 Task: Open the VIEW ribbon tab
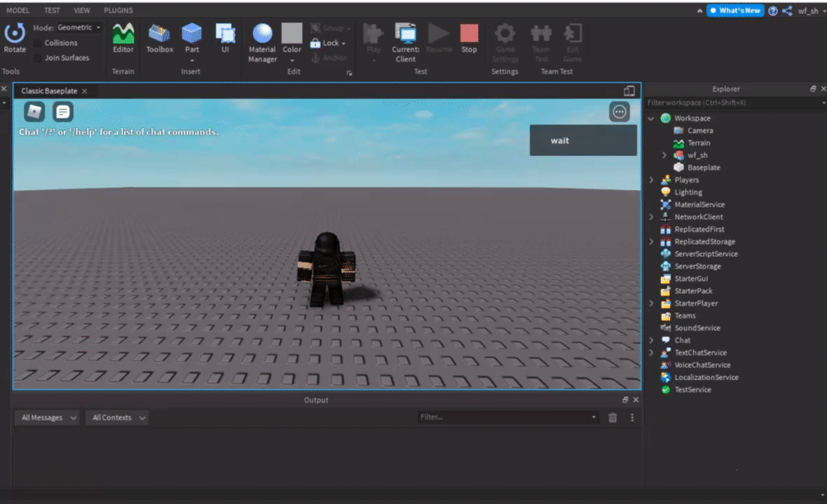[82, 10]
